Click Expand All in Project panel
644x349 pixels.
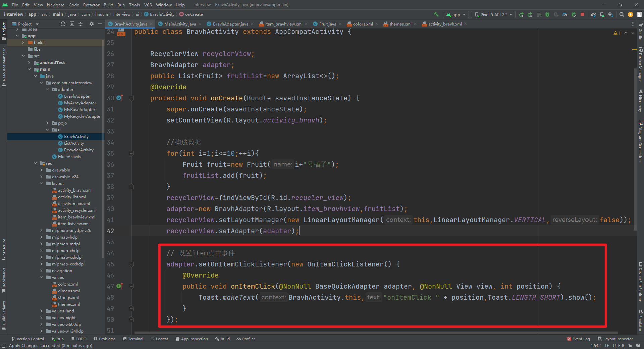click(x=72, y=24)
